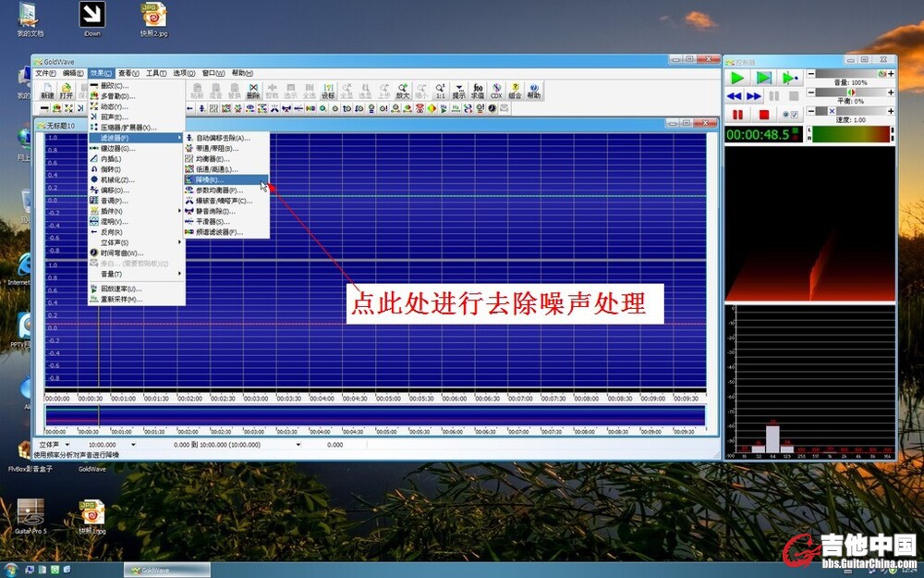Open the 窗口(W) Window menu
Image resolution: width=924 pixels, height=578 pixels.
click(x=213, y=73)
